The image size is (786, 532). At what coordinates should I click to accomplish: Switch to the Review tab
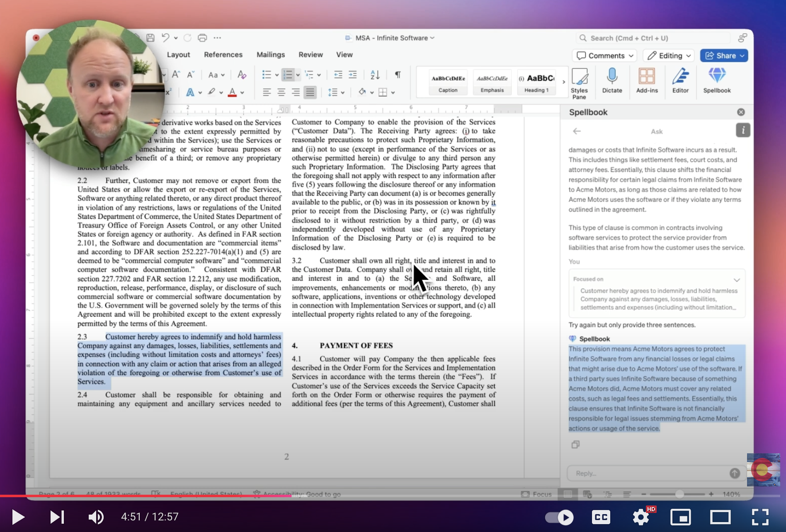pos(311,55)
